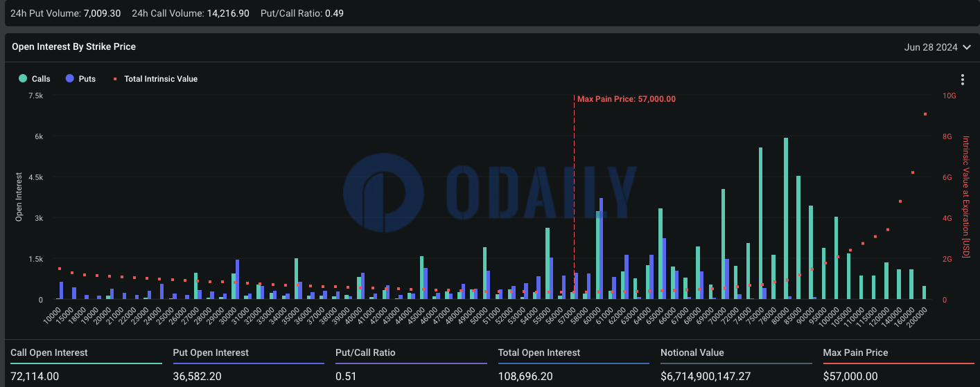
Task: Click the 'Max Pain Price: 57,000.00' chart annotation
Action: click(x=627, y=99)
